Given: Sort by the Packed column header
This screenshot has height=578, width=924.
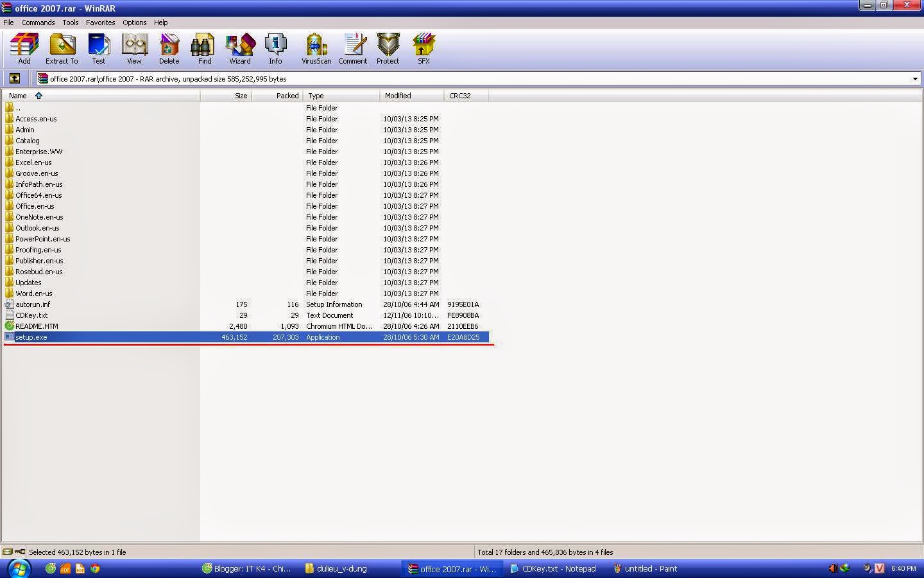Looking at the screenshot, I should [277, 96].
